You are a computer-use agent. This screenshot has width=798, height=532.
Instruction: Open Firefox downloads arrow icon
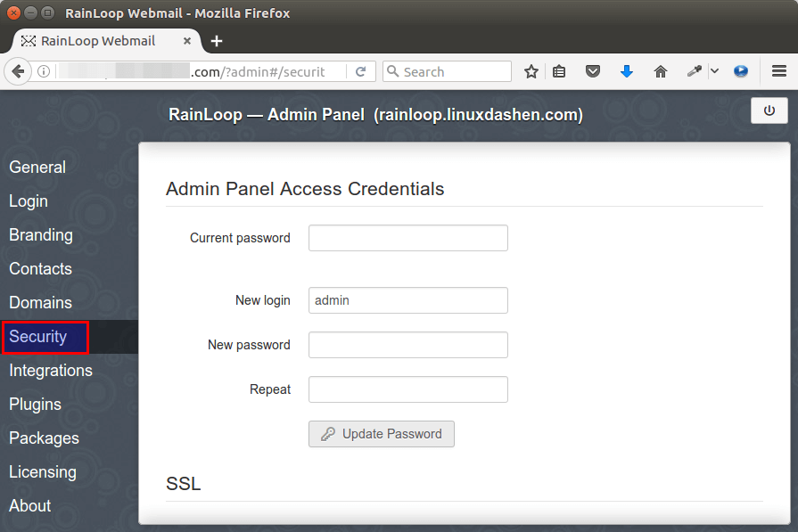pyautogui.click(x=626, y=72)
